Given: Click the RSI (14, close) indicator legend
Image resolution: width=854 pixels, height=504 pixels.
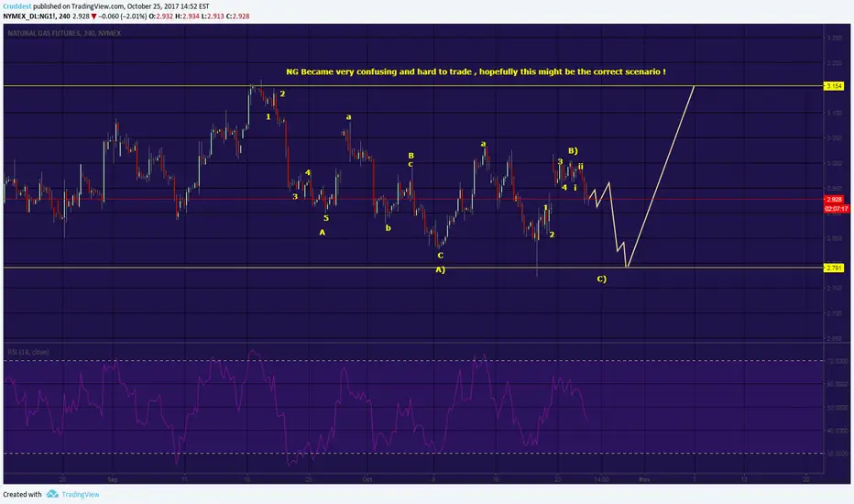Looking at the screenshot, I should point(28,352).
